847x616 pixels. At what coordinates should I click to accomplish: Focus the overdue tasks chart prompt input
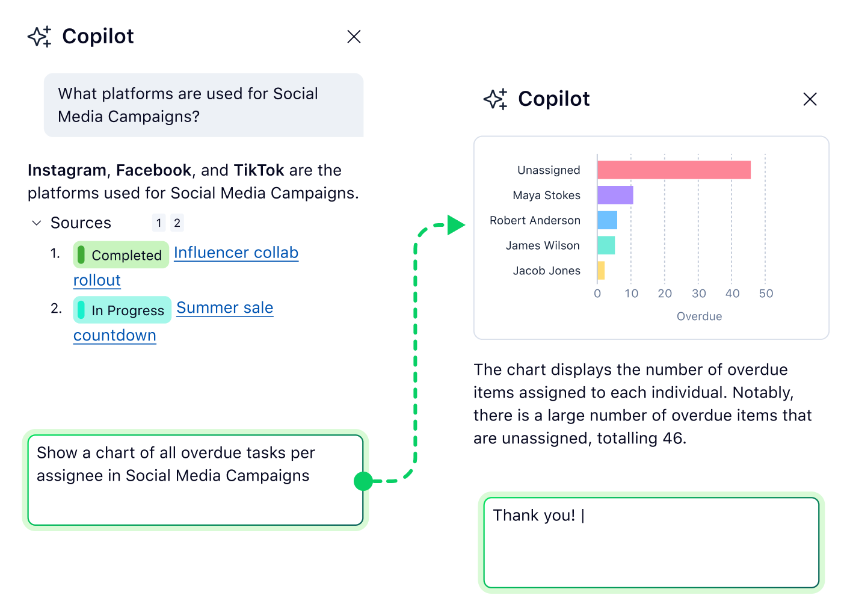(196, 480)
